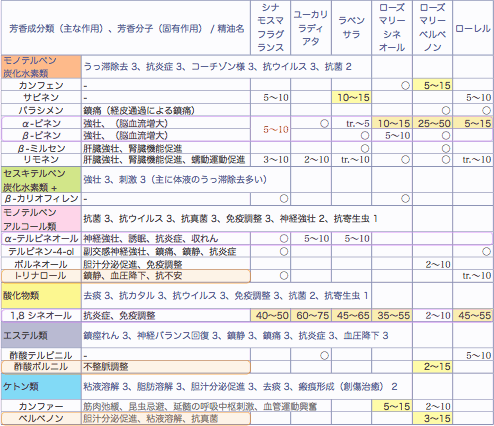Image resolution: width=494 pixels, height=426 pixels.
Task: Click the ボルネオール row label
Action: tap(41, 264)
